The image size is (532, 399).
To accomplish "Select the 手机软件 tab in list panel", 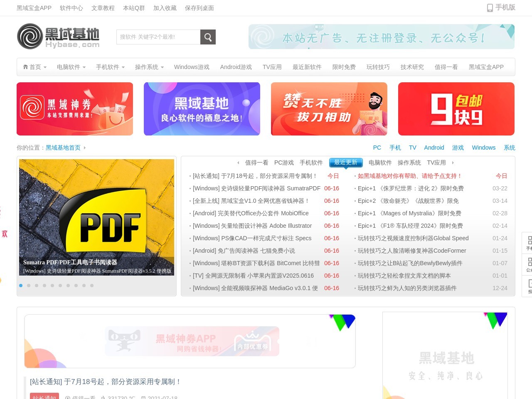I will [x=311, y=163].
